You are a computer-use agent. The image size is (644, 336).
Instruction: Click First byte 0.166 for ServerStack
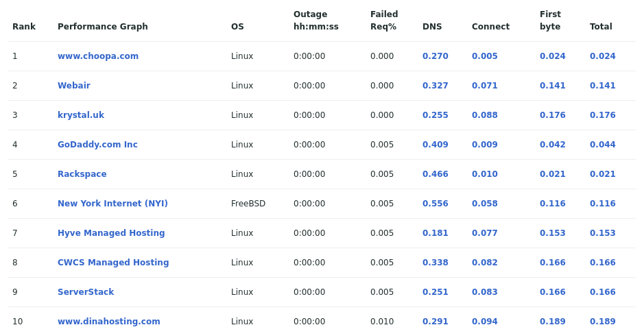point(552,292)
